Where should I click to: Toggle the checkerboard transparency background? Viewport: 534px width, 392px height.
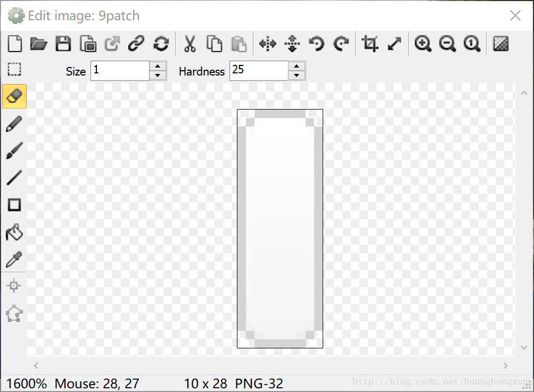(x=500, y=44)
